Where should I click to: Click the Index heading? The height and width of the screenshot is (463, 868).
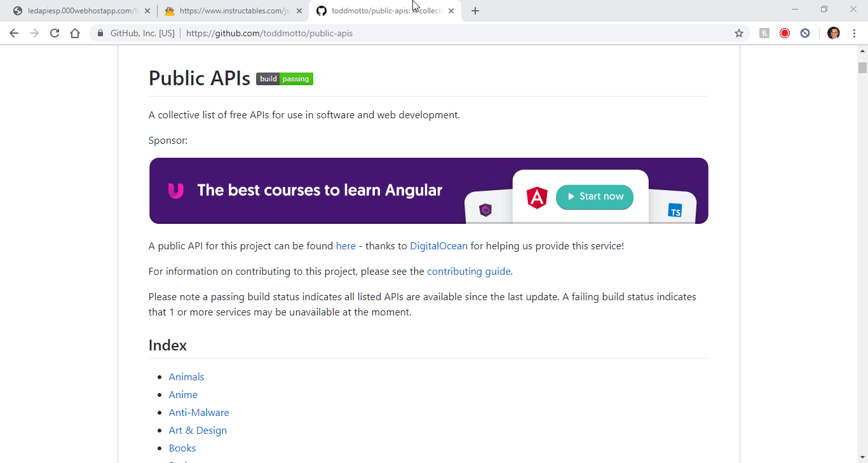tap(168, 345)
